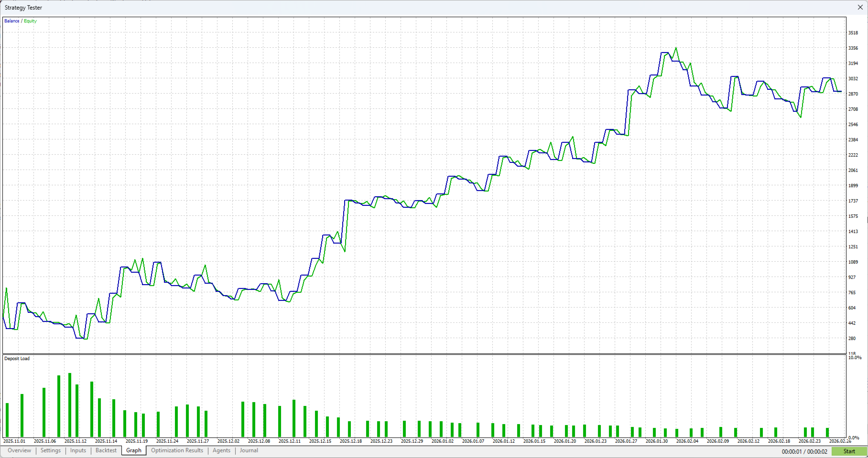Click the 2025.11.06 date label

coord(45,441)
